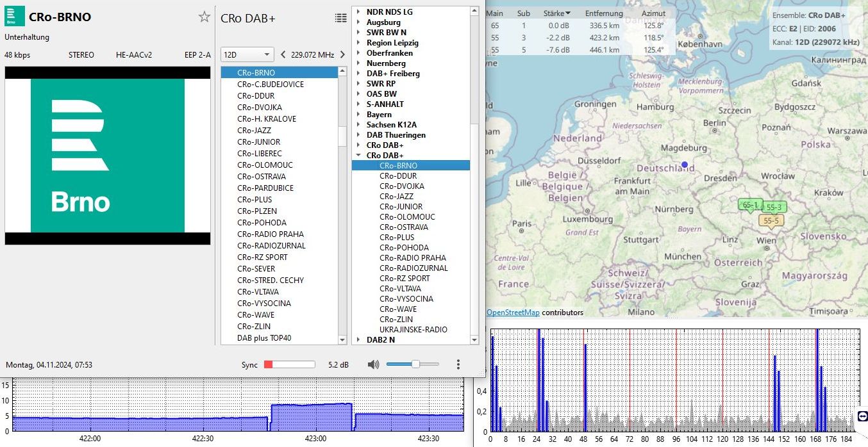Expand the DAB2 N ensemble node
Viewport: 868px width, 447px height.
pos(358,340)
